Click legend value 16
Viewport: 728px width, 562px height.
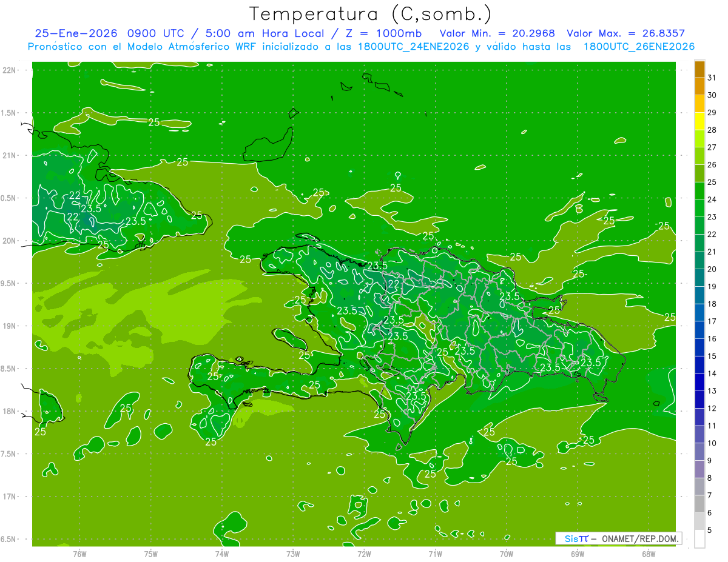coord(712,339)
